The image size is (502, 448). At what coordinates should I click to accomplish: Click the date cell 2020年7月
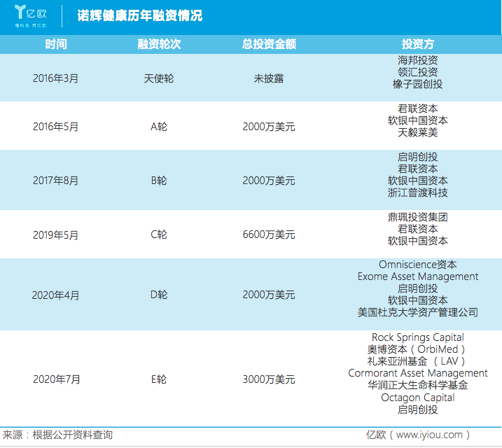(x=56, y=379)
